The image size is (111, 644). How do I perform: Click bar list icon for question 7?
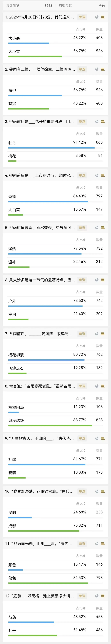tap(103, 334)
